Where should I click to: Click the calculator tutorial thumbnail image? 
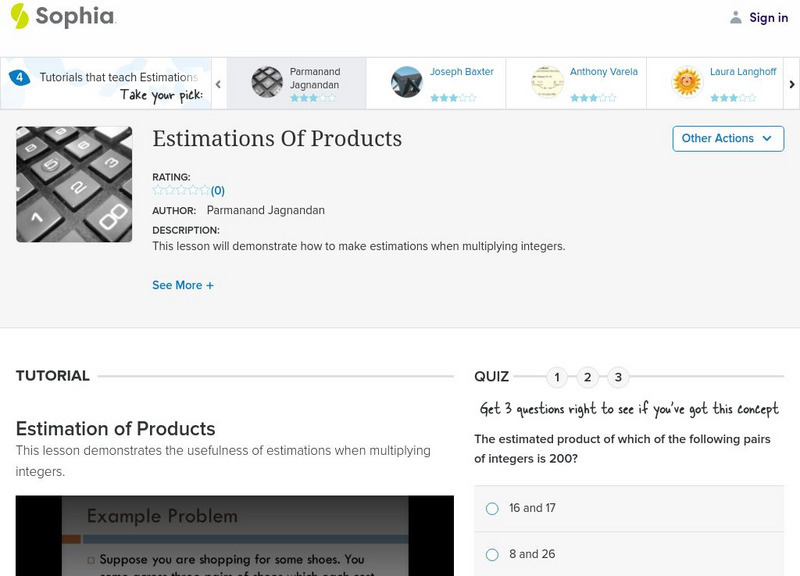[x=73, y=183]
